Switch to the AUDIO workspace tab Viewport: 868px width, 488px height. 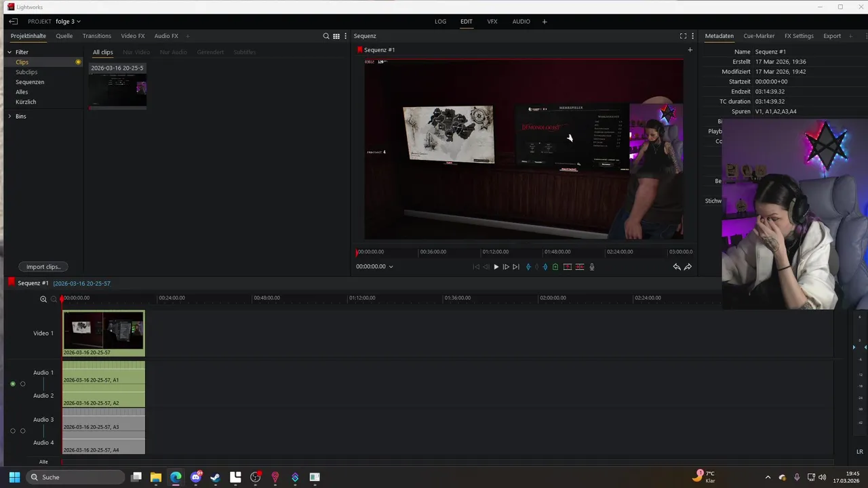tap(521, 22)
